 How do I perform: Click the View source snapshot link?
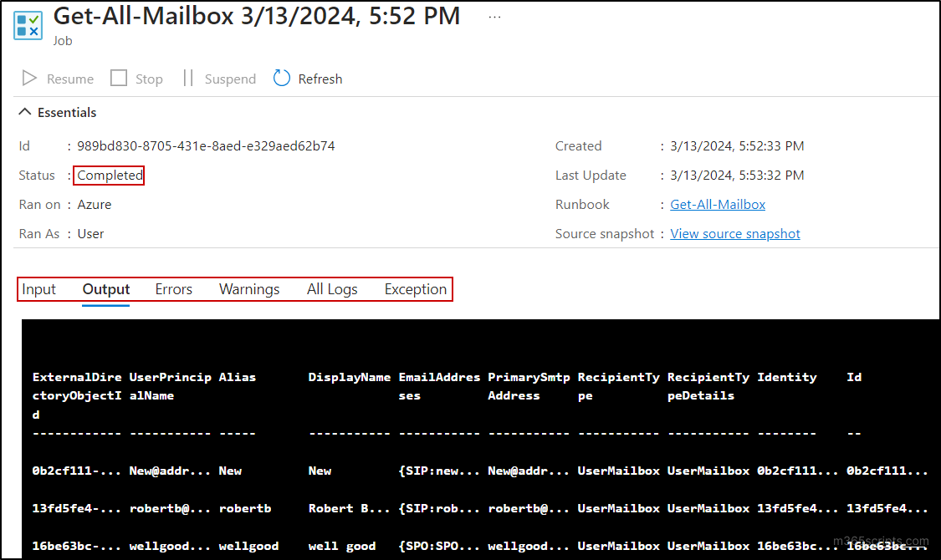(x=734, y=233)
